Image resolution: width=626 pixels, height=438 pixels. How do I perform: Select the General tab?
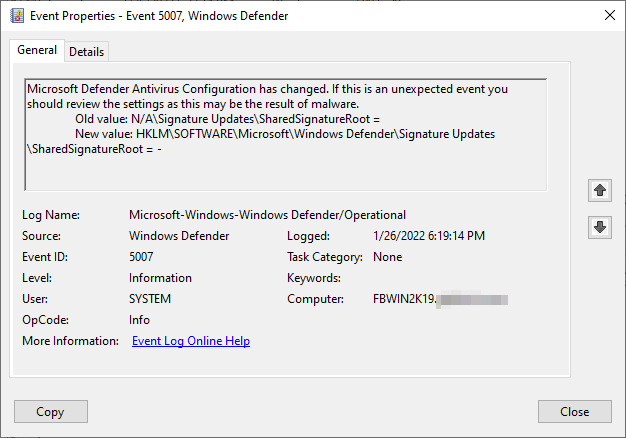[x=37, y=50]
